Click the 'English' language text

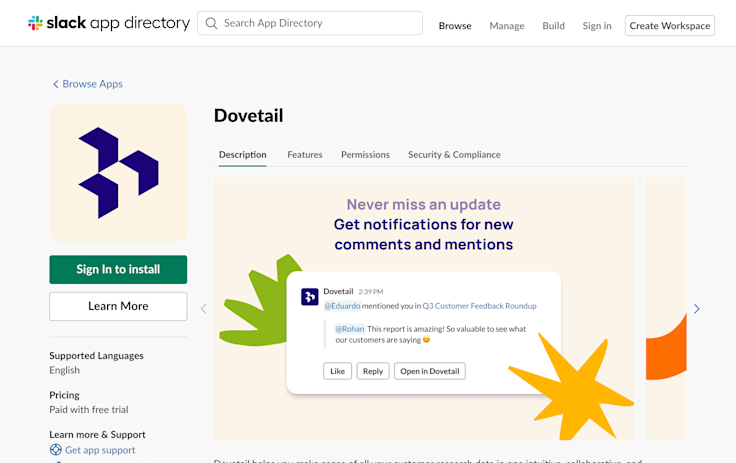[64, 370]
